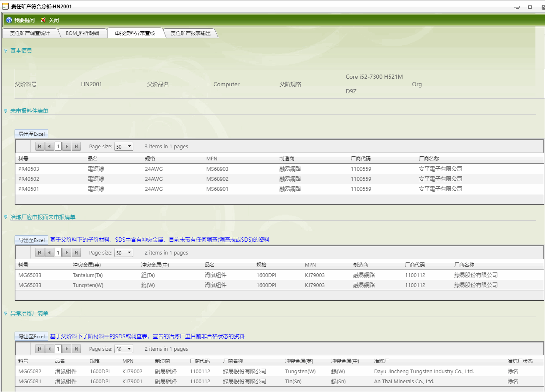
Task: Go to next page in 冶炼厂应申报 pager
Action: pos(67,252)
